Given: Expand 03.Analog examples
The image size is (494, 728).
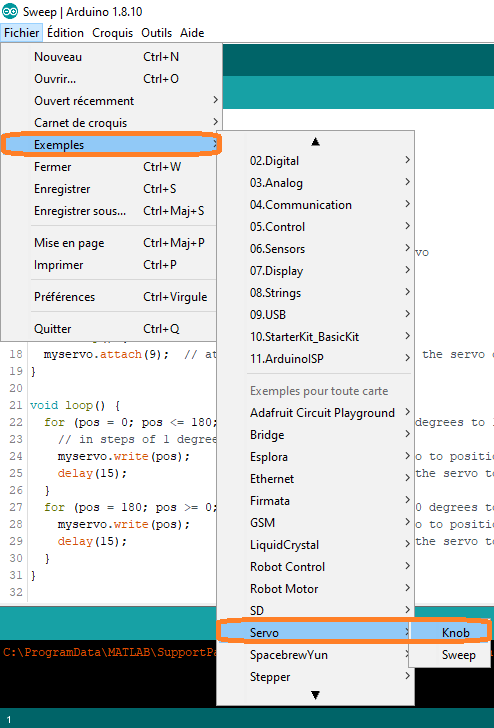Looking at the screenshot, I should click(316, 183).
